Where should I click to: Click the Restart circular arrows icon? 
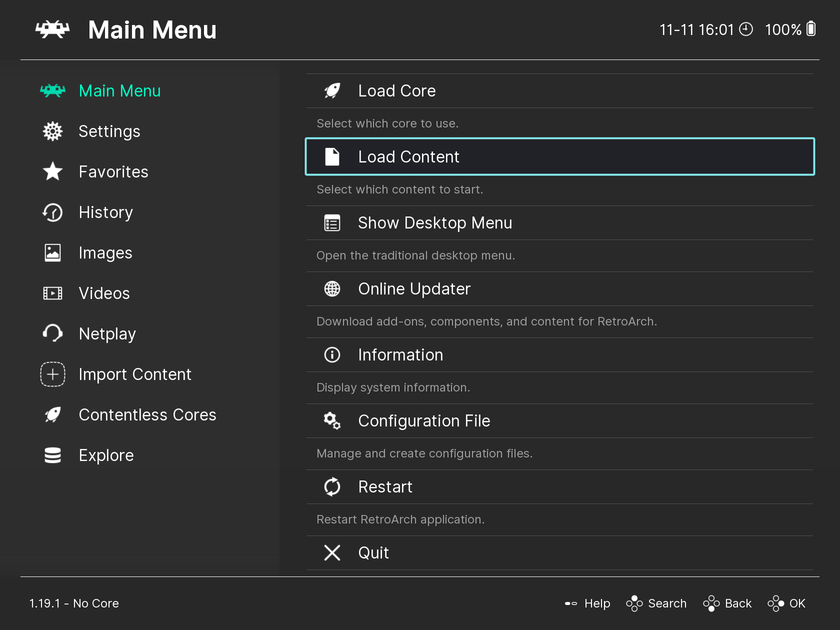click(332, 486)
